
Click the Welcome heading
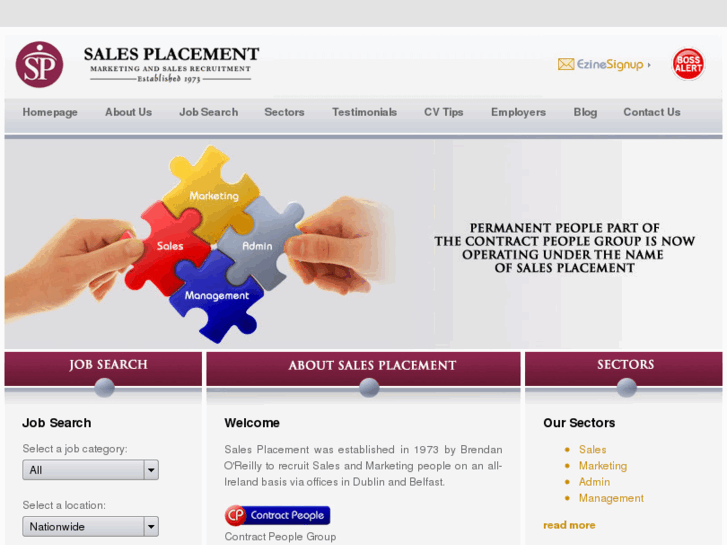click(x=252, y=423)
